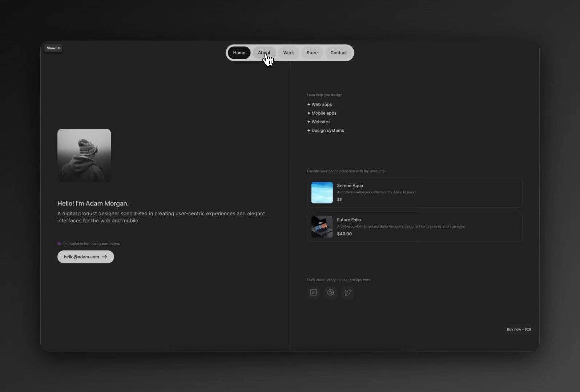
Task: Click "I'm available for new opportunities" text
Action: point(91,244)
